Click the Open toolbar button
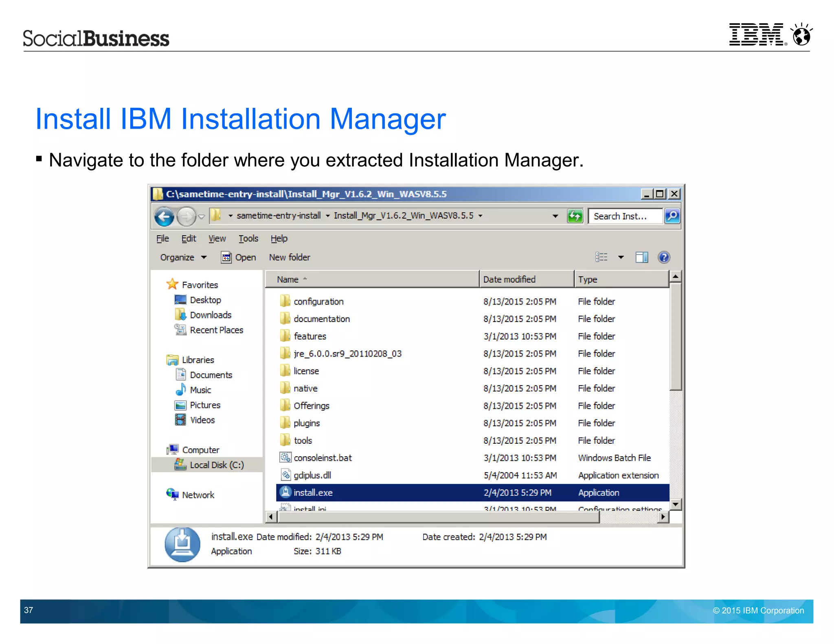The height and width of the screenshot is (644, 834). (x=239, y=257)
